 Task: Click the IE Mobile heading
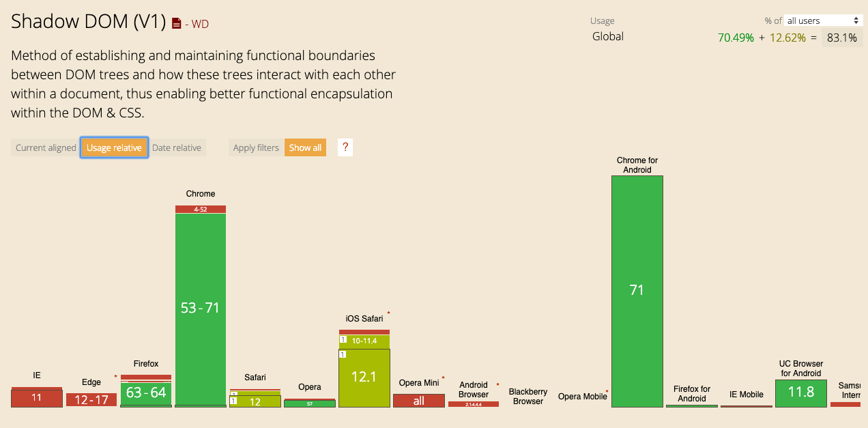coord(747,395)
